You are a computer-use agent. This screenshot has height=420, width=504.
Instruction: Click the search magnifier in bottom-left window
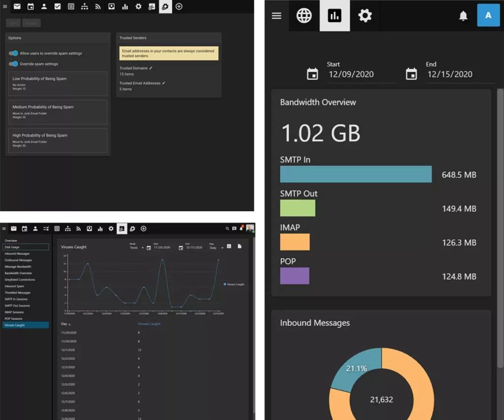click(227, 228)
